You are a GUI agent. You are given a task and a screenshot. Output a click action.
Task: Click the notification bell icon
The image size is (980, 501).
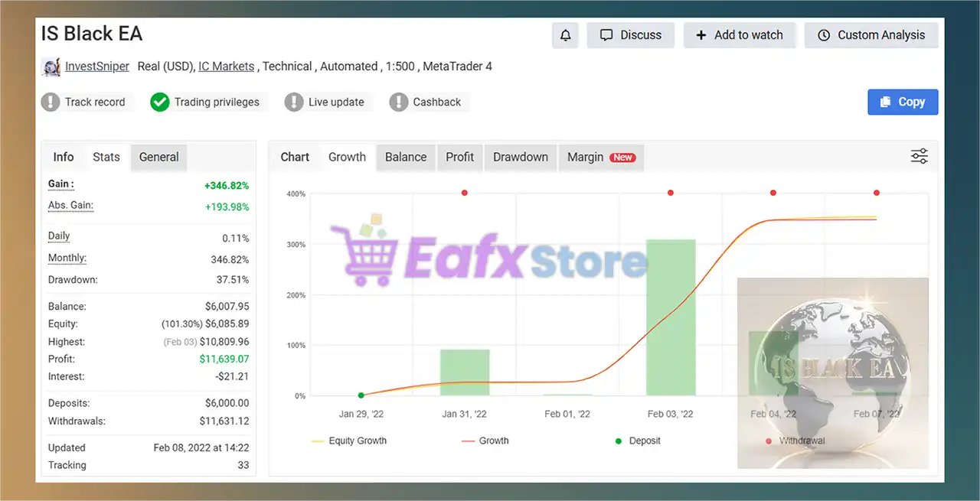point(565,35)
